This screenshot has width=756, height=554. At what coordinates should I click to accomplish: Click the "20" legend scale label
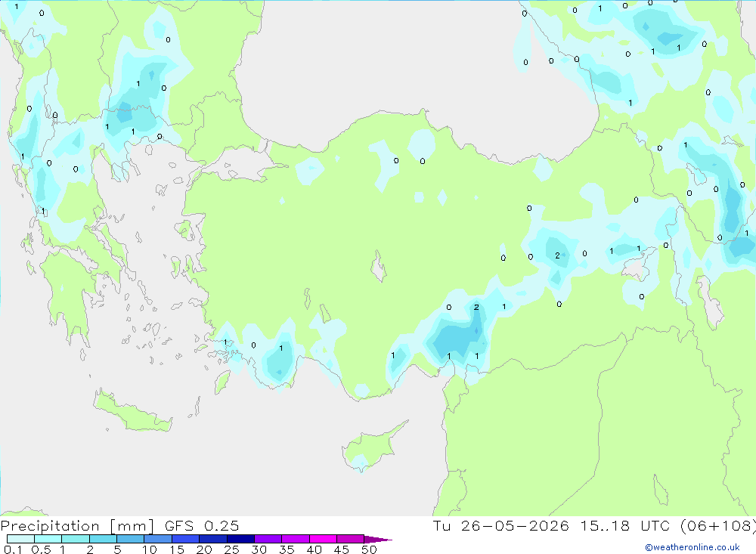tap(204, 549)
